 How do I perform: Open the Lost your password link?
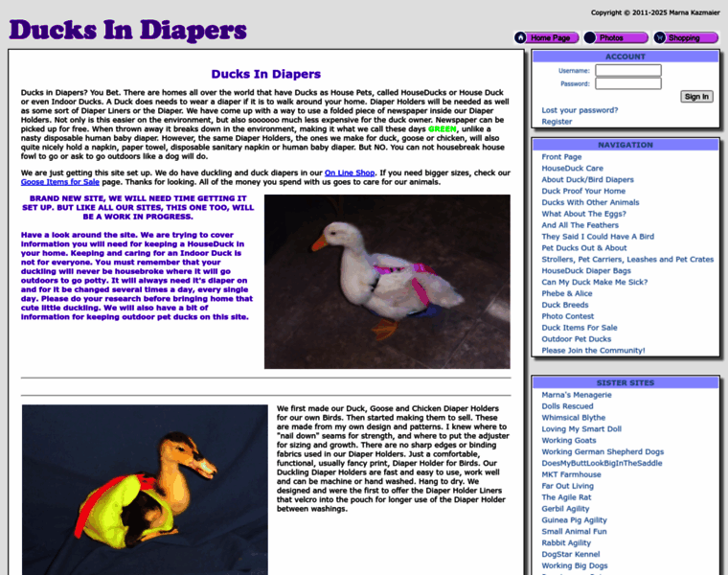click(x=580, y=110)
